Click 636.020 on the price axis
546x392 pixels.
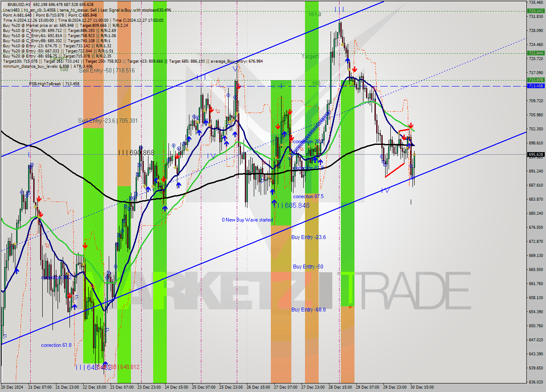[x=536, y=382]
